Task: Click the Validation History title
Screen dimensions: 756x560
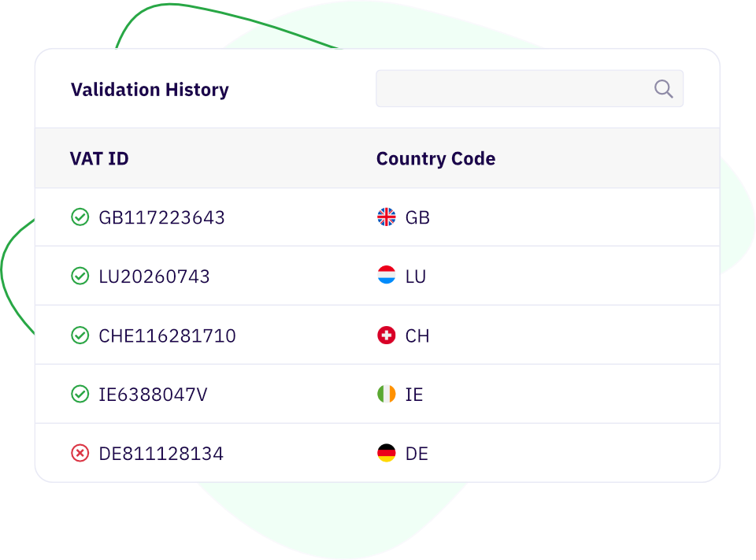Action: [x=150, y=90]
